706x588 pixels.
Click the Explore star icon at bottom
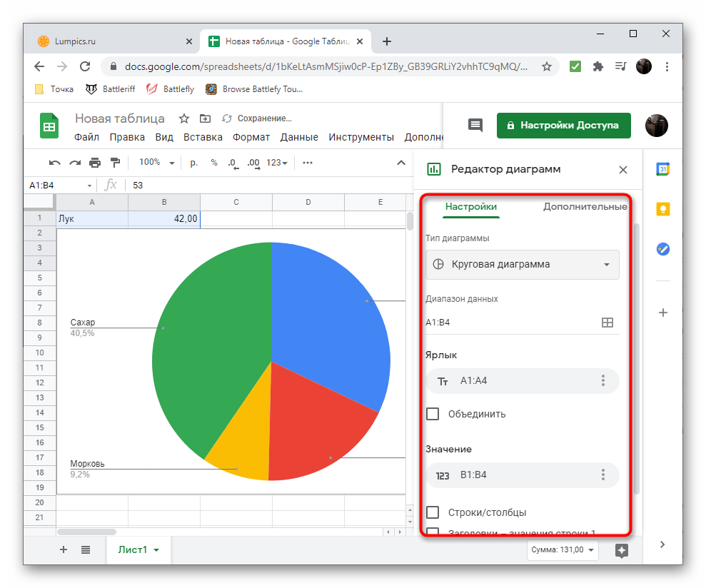click(621, 550)
